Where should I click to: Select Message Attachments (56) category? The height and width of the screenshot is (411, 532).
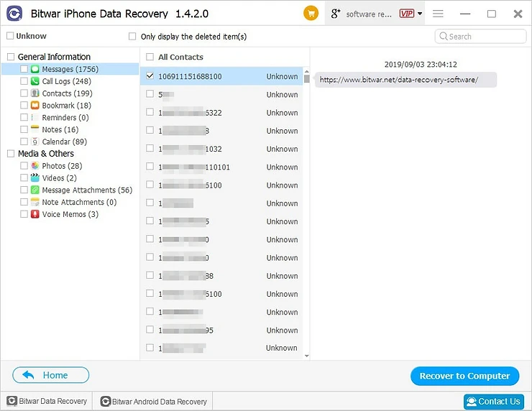[87, 190]
